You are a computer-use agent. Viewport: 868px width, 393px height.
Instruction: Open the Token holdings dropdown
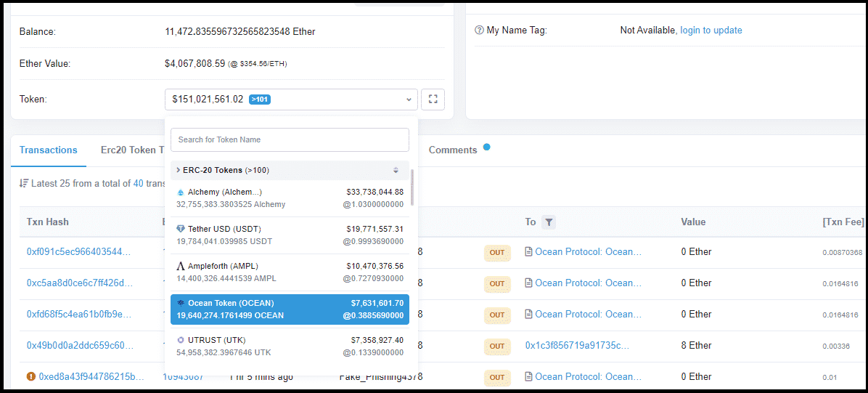click(291, 100)
